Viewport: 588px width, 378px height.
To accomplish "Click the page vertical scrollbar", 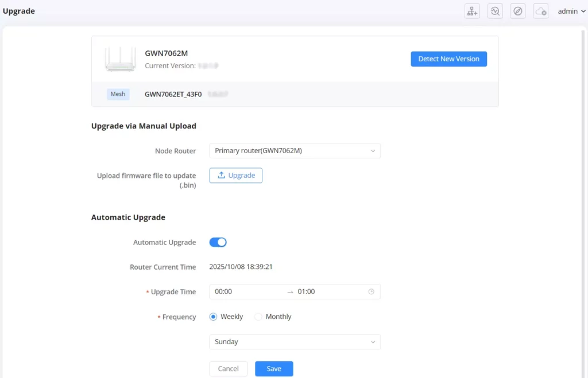I will tap(583, 202).
